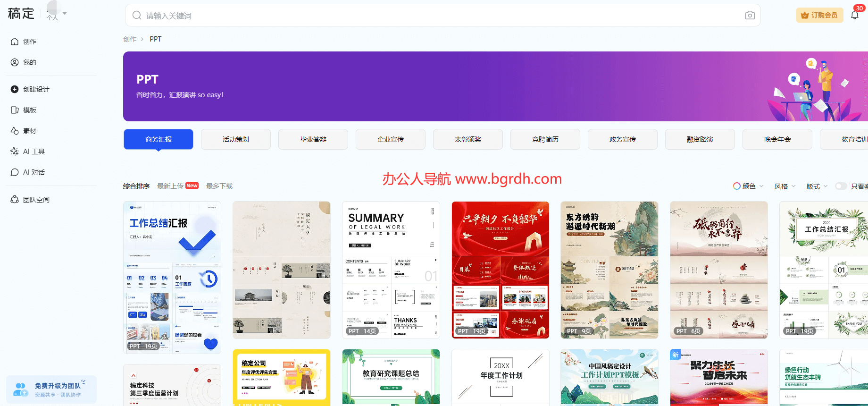This screenshot has width=868, height=406.
Task: Select the 毕业答辩 category tab
Action: coord(313,139)
